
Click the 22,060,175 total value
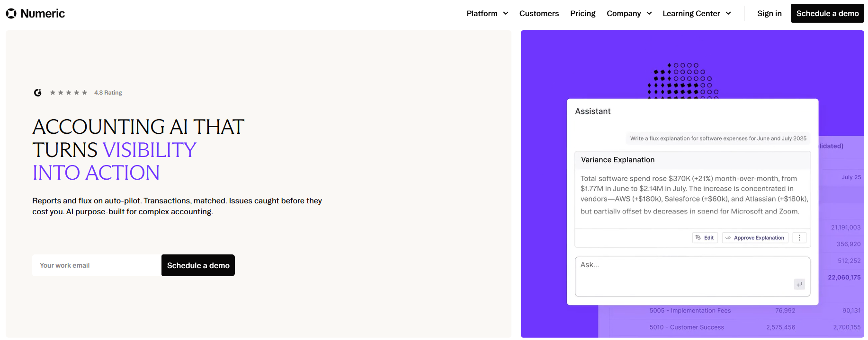844,278
